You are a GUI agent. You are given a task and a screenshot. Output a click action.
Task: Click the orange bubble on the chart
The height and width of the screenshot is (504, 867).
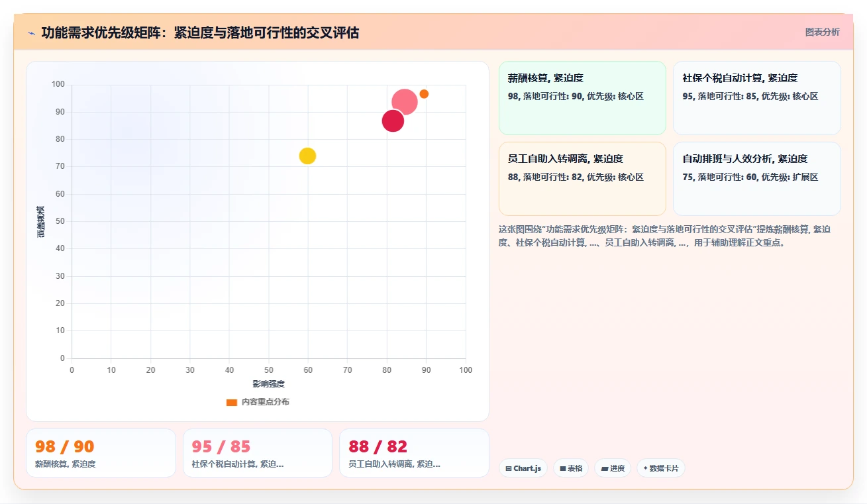click(424, 94)
